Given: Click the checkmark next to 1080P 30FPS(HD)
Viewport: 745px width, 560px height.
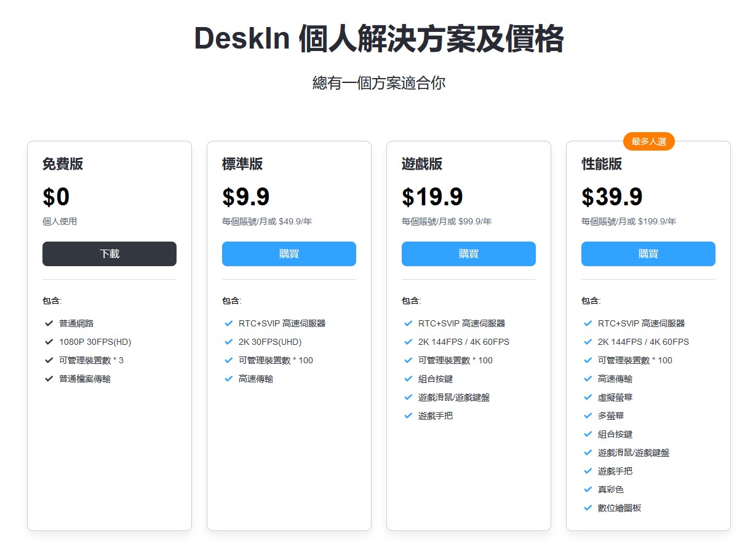Looking at the screenshot, I should tap(49, 342).
